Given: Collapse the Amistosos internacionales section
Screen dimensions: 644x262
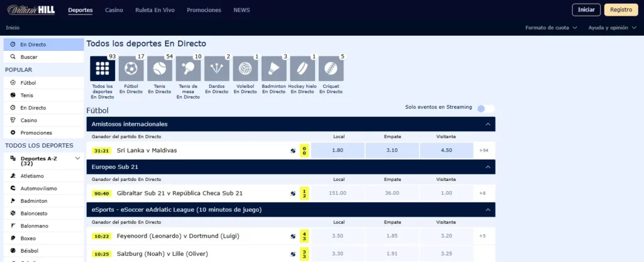Looking at the screenshot, I should point(488,124).
